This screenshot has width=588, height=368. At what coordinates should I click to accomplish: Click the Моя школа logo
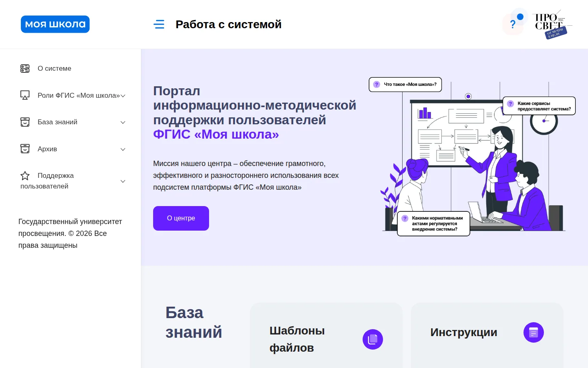point(55,24)
